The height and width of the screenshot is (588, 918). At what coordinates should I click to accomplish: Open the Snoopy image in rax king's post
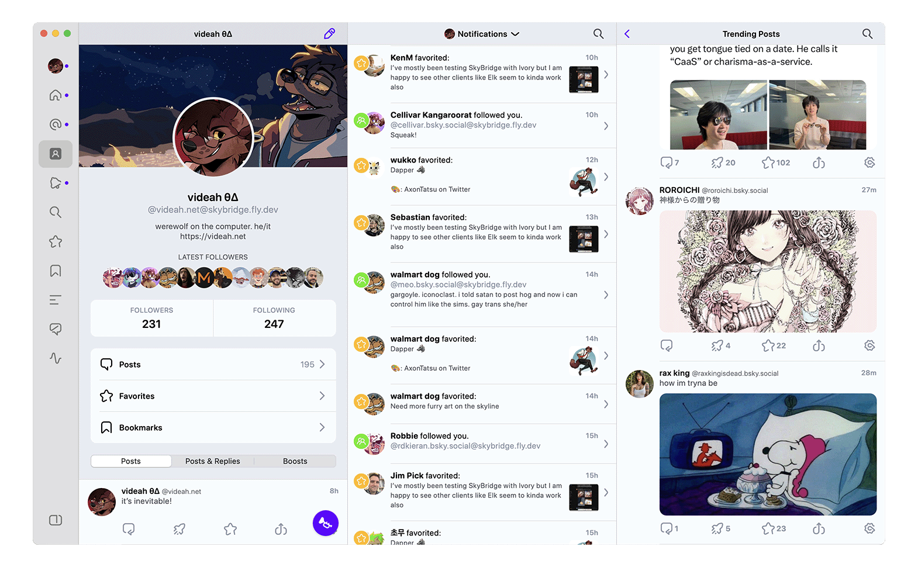[x=768, y=454]
